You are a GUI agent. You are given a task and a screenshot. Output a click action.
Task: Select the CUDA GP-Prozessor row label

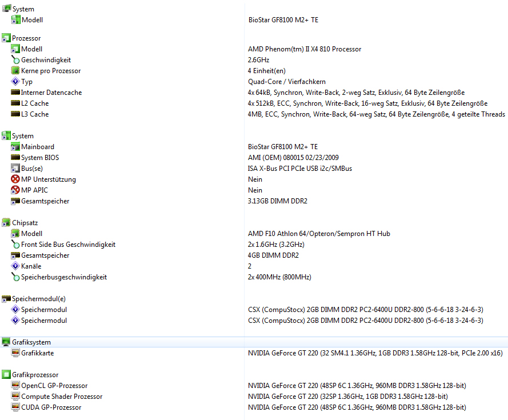coord(51,407)
